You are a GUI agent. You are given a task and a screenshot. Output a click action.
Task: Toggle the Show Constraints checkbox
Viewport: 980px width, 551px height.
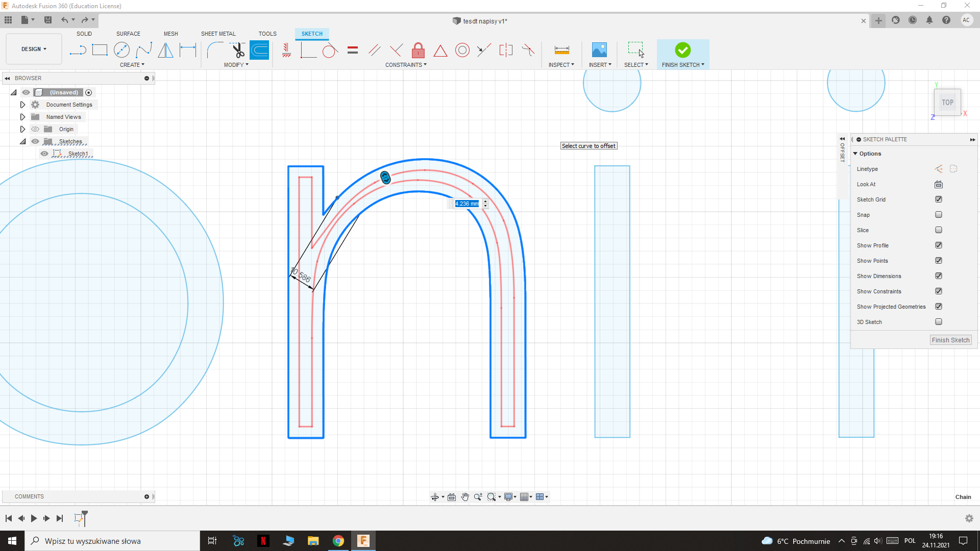point(939,291)
